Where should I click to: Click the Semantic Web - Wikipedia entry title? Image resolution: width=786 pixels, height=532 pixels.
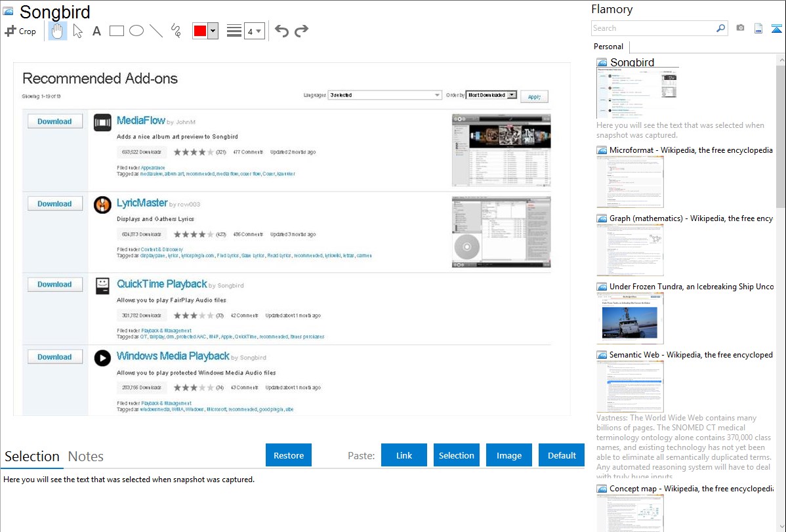pyautogui.click(x=691, y=354)
